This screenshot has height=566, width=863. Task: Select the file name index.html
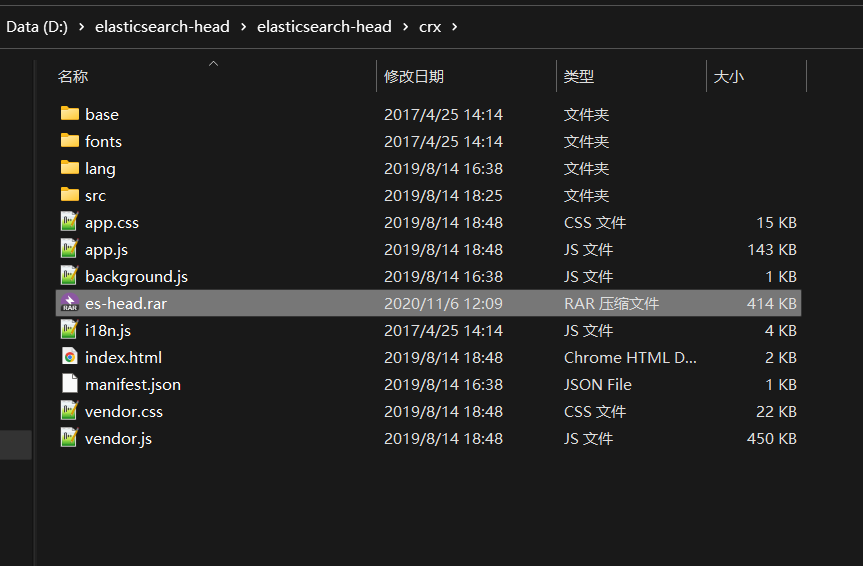[123, 357]
